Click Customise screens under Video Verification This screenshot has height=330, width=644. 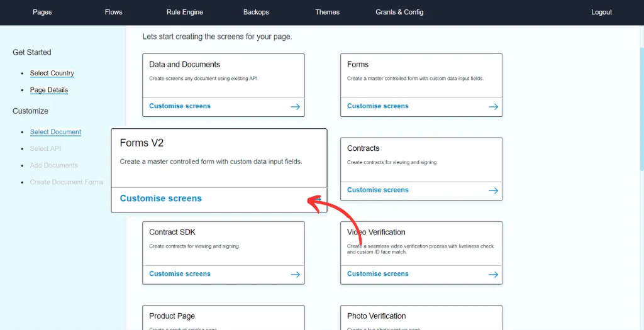[x=377, y=274]
